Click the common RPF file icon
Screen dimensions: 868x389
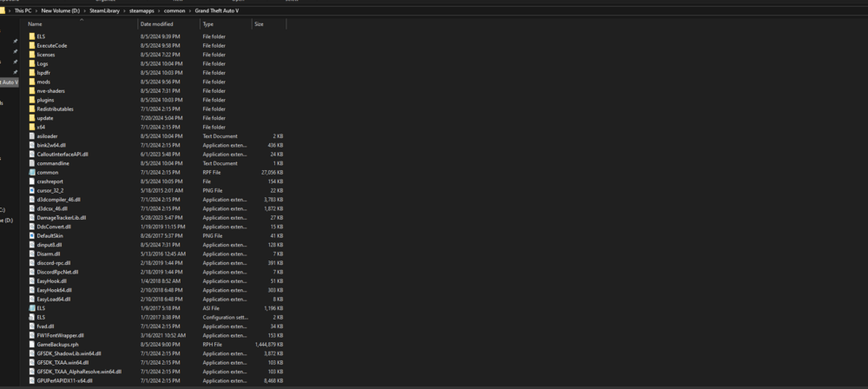point(31,172)
